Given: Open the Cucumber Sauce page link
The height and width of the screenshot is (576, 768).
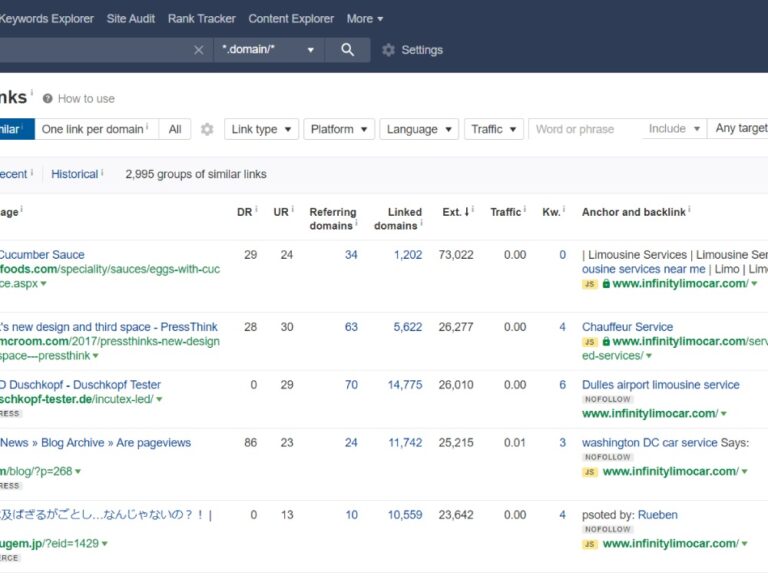Looking at the screenshot, I should coord(42,255).
